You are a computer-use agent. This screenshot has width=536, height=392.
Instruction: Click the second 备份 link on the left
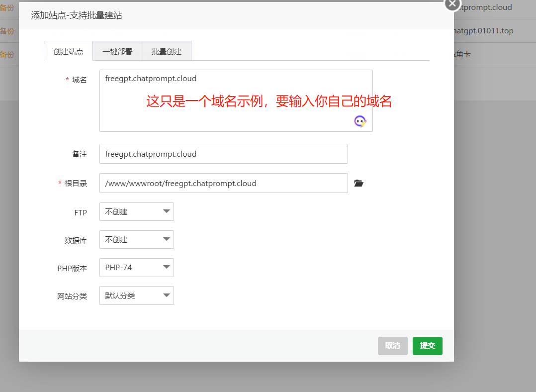pos(7,31)
